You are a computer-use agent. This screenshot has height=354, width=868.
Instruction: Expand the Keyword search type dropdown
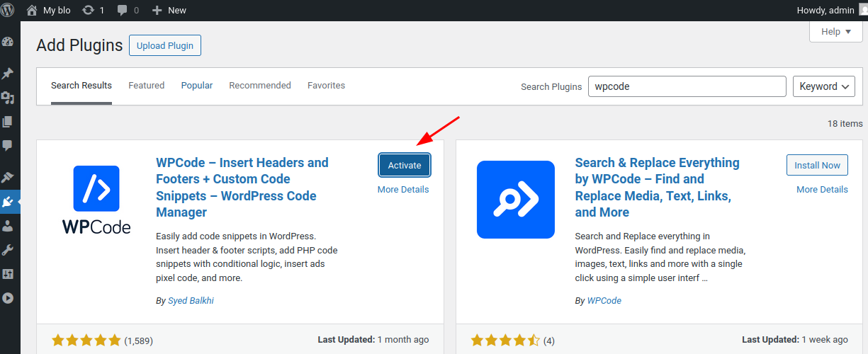(x=824, y=86)
